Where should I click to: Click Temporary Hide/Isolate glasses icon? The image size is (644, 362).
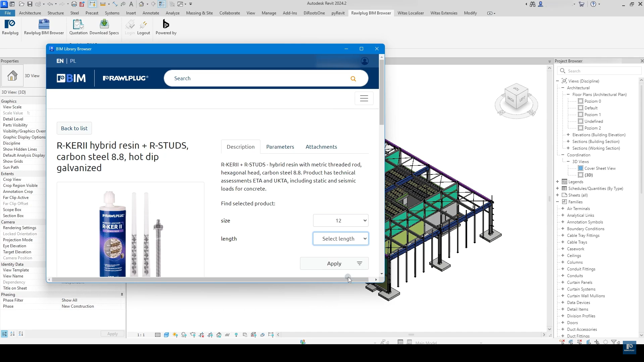pyautogui.click(x=228, y=335)
